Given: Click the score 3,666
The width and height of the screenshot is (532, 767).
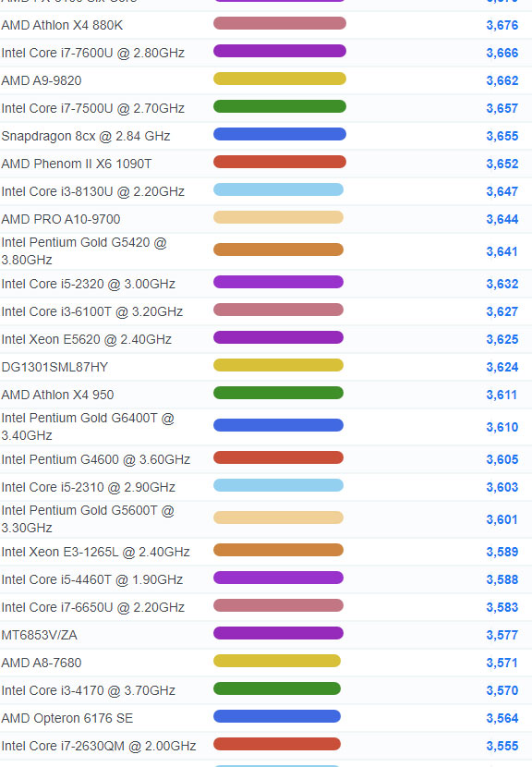Looking at the screenshot, I should click(502, 53).
